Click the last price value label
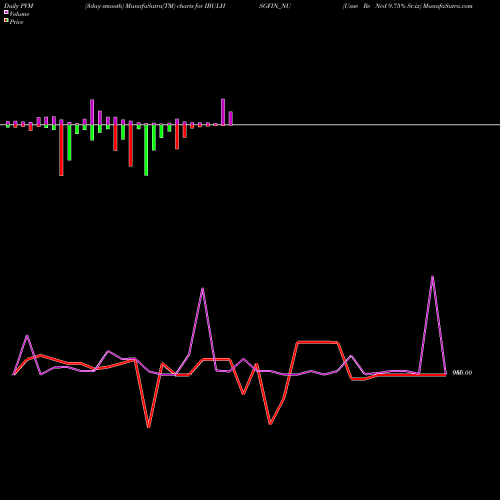 coord(462,373)
